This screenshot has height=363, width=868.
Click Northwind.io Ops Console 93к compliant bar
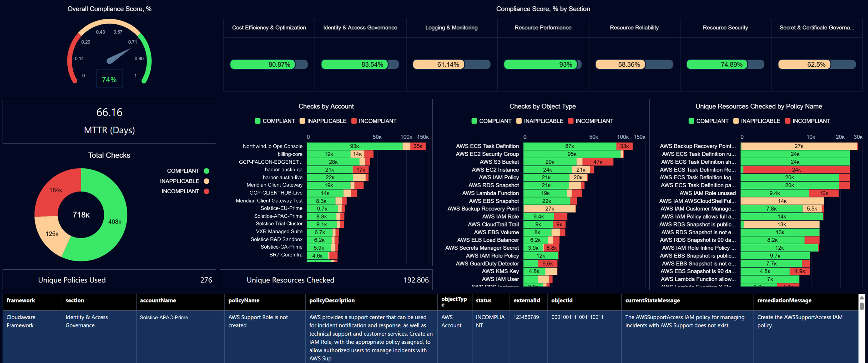(x=355, y=146)
